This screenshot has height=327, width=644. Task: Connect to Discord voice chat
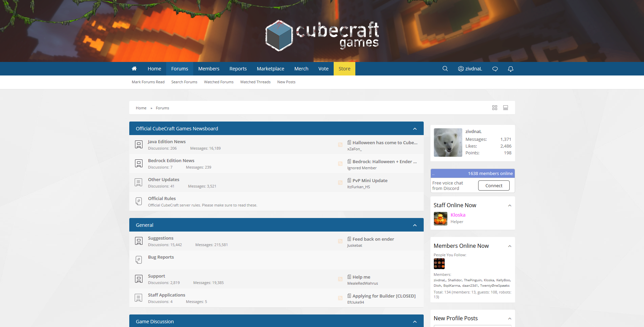pos(494,186)
